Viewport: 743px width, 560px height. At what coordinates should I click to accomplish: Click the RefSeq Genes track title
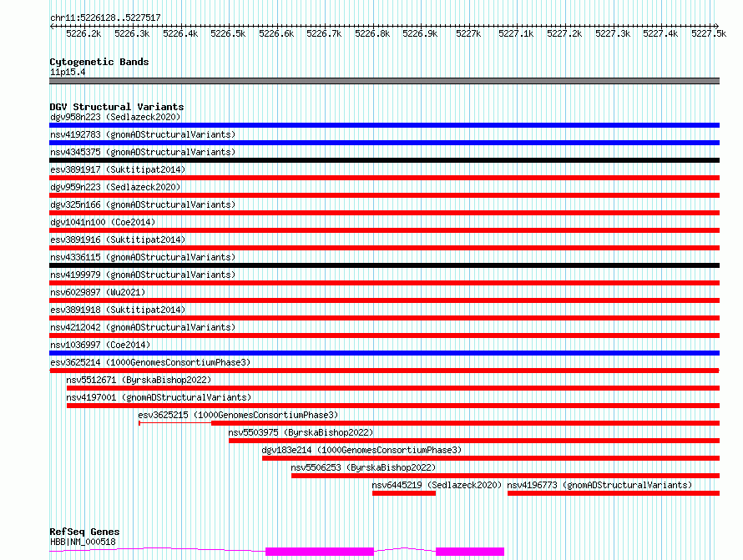84,532
